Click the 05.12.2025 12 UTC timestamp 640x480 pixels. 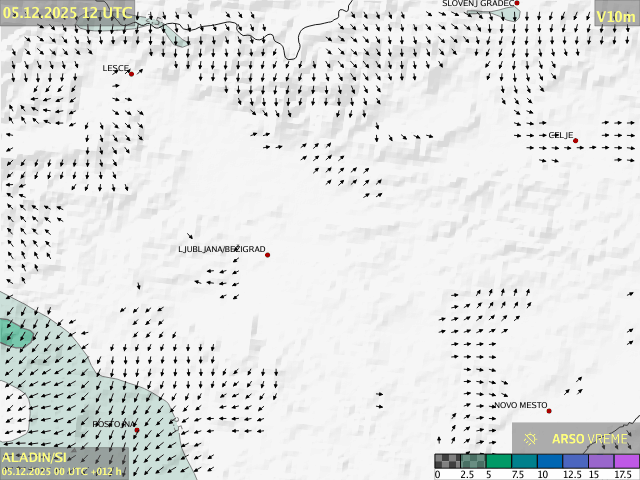(66, 12)
